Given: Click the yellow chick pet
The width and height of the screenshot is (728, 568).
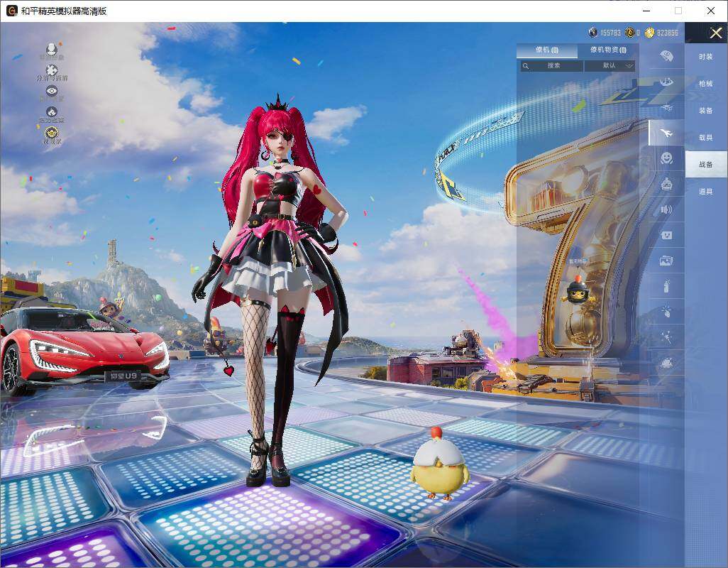Looking at the screenshot, I should (x=439, y=464).
